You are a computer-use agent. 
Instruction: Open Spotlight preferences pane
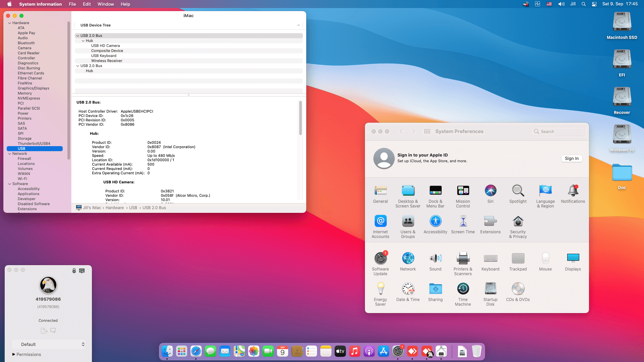[518, 194]
